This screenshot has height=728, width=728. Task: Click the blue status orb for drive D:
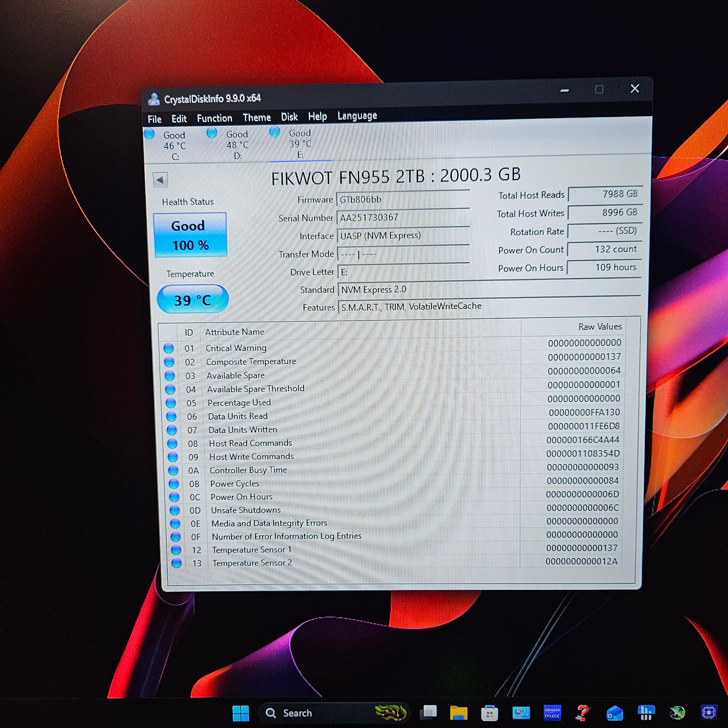212,133
